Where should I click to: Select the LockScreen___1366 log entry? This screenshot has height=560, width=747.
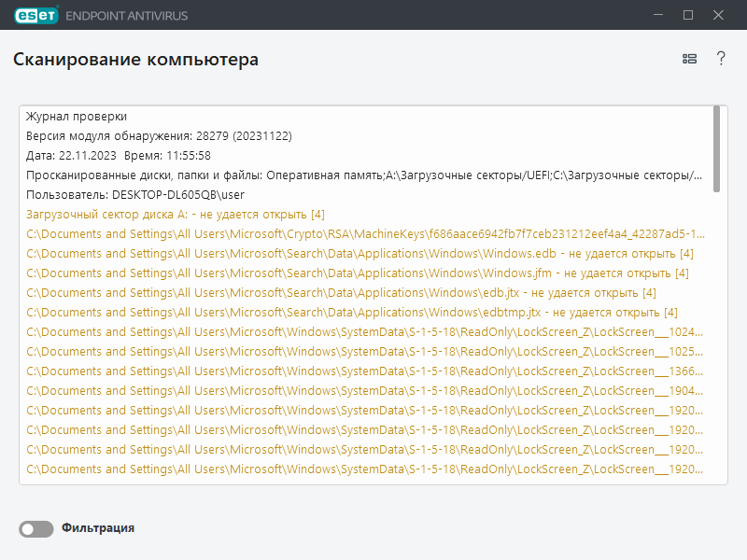point(364,371)
